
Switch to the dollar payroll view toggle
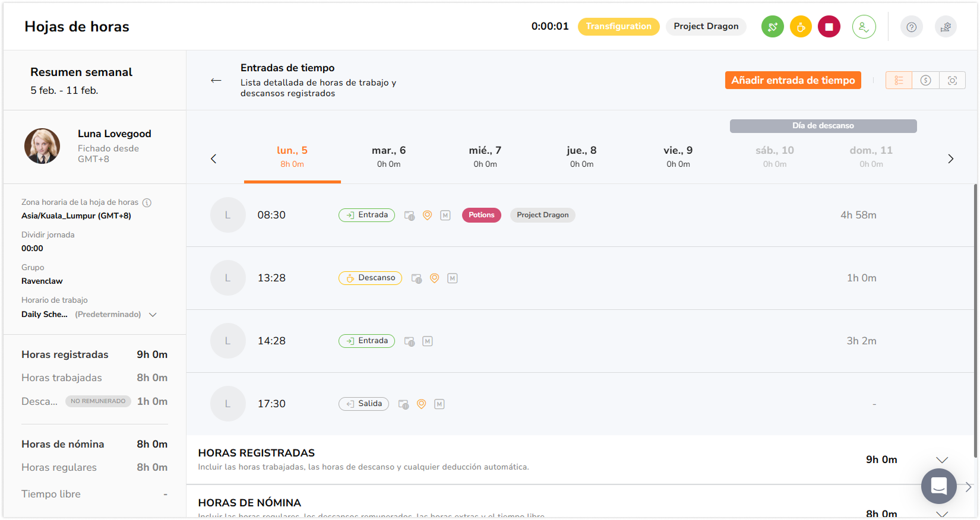925,80
